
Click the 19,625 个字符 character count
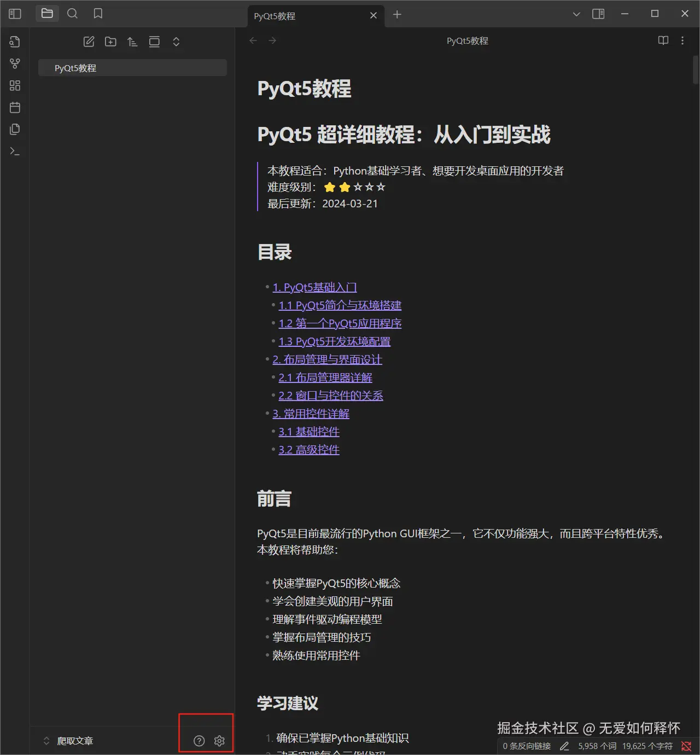click(x=647, y=746)
